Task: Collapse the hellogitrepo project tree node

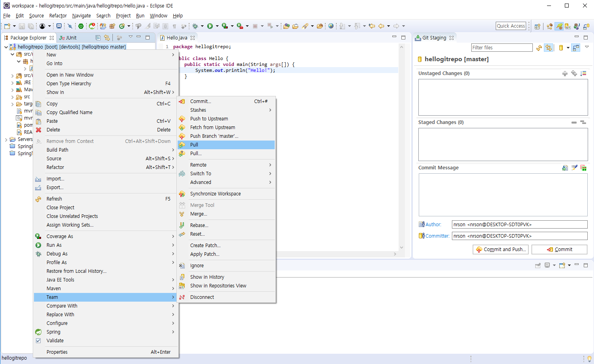Action: 6,47
